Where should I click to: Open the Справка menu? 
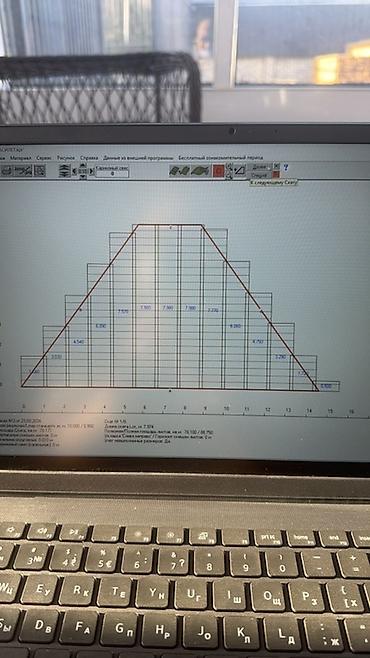89,158
